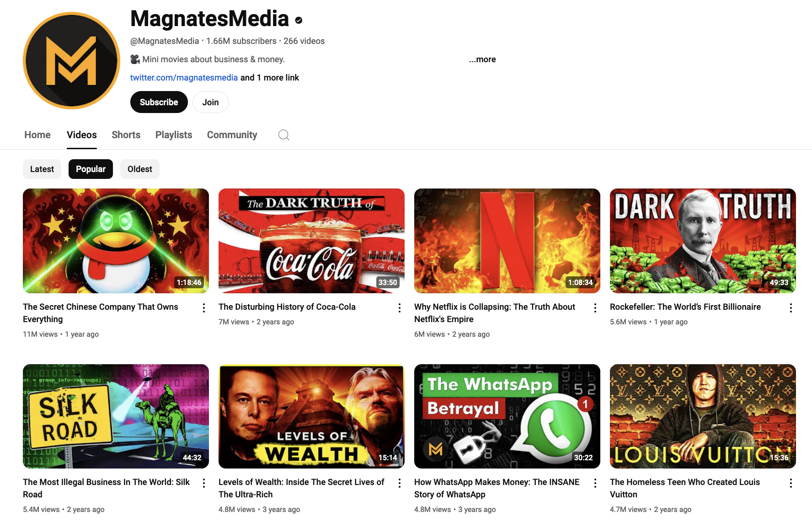Open the WhatsApp Betrayal thumbnail

[x=507, y=416]
